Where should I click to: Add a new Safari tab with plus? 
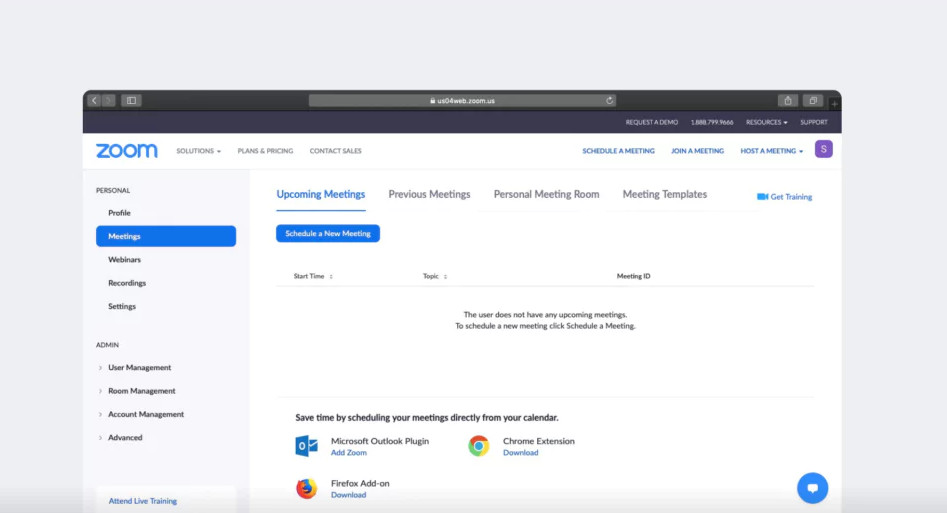pyautogui.click(x=834, y=104)
